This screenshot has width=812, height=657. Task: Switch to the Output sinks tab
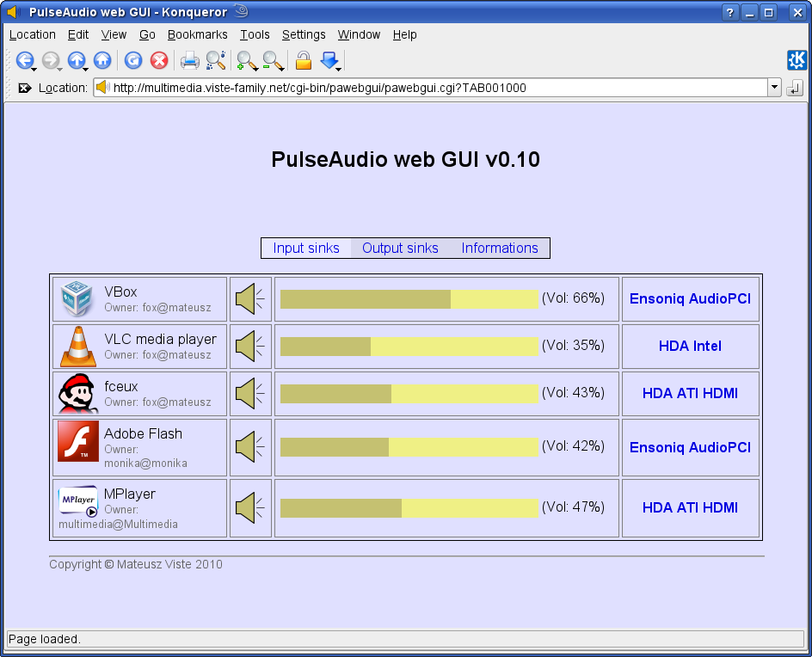[400, 248]
